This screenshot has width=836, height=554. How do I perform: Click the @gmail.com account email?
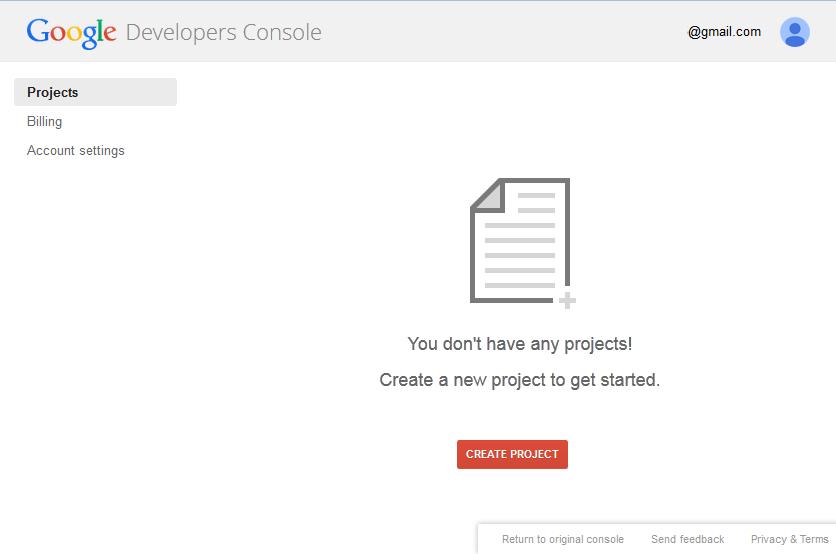coord(724,32)
